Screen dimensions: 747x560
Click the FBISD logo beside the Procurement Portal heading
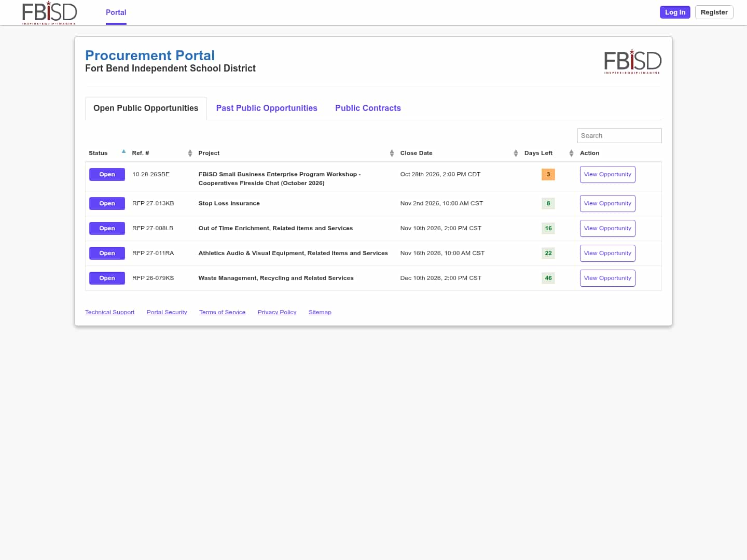pyautogui.click(x=633, y=61)
